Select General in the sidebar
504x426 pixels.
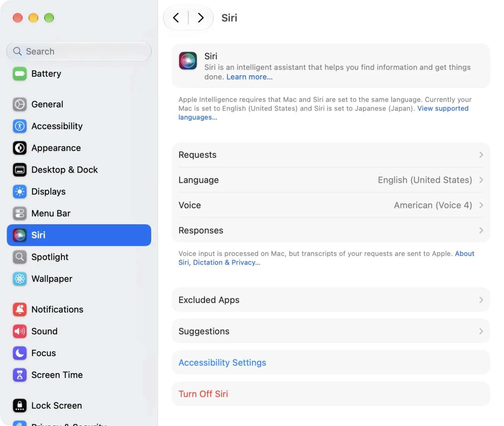click(x=79, y=104)
